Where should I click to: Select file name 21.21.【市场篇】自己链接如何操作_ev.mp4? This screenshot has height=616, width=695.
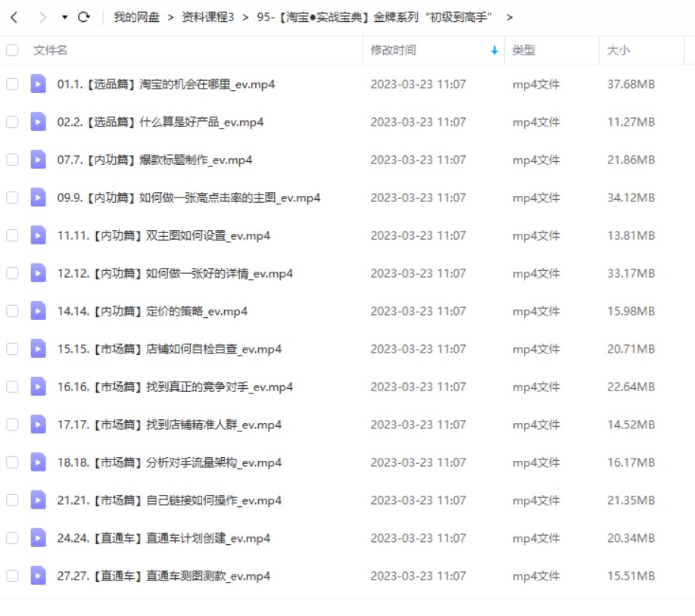point(170,500)
